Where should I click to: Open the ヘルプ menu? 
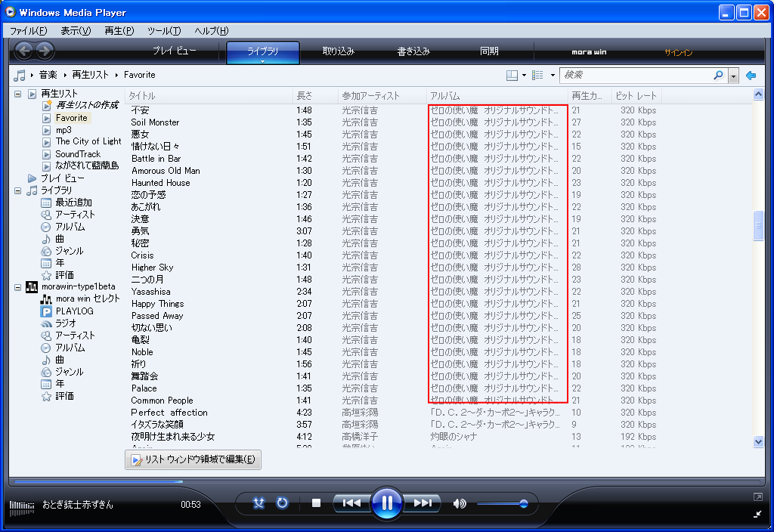[212, 30]
